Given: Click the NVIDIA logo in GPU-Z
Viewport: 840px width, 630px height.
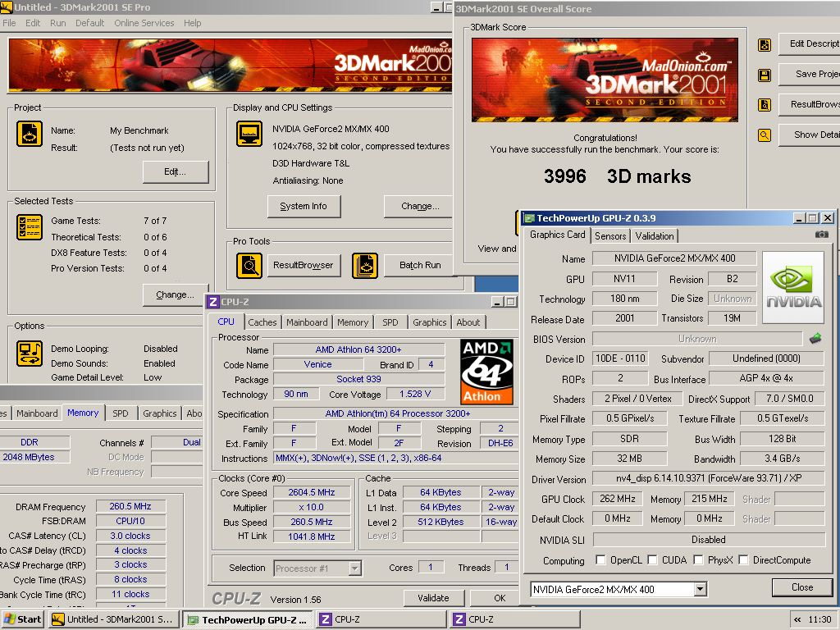Looking at the screenshot, I should (793, 288).
